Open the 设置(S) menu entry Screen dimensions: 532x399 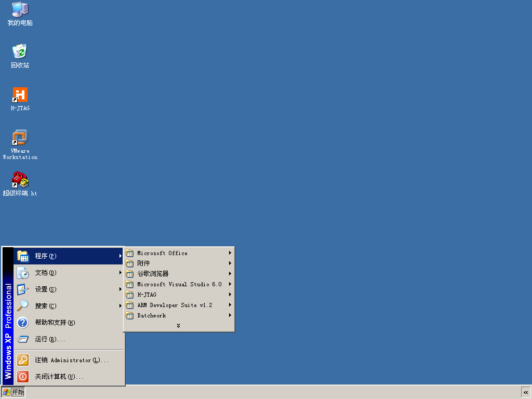(x=69, y=289)
